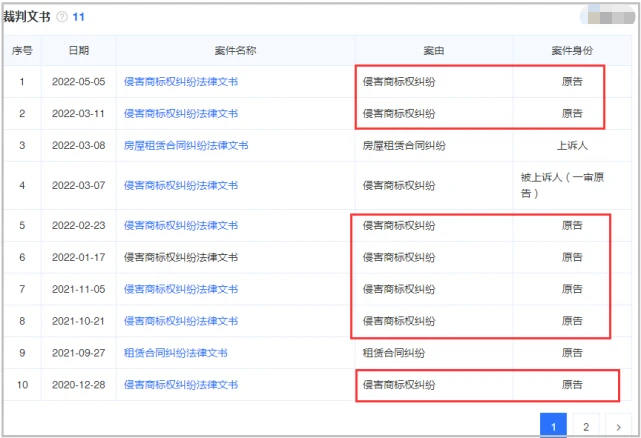Open the case document dated 2021-11-05

tap(180, 289)
